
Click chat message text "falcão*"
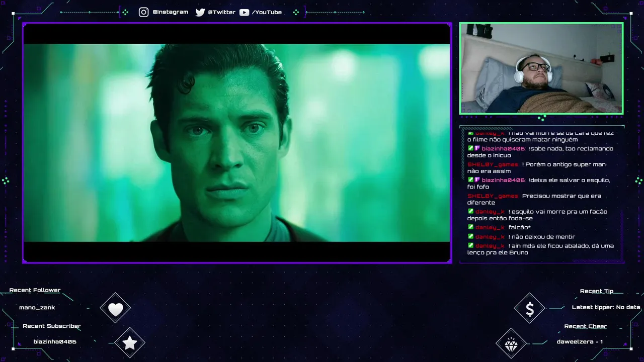(x=520, y=227)
